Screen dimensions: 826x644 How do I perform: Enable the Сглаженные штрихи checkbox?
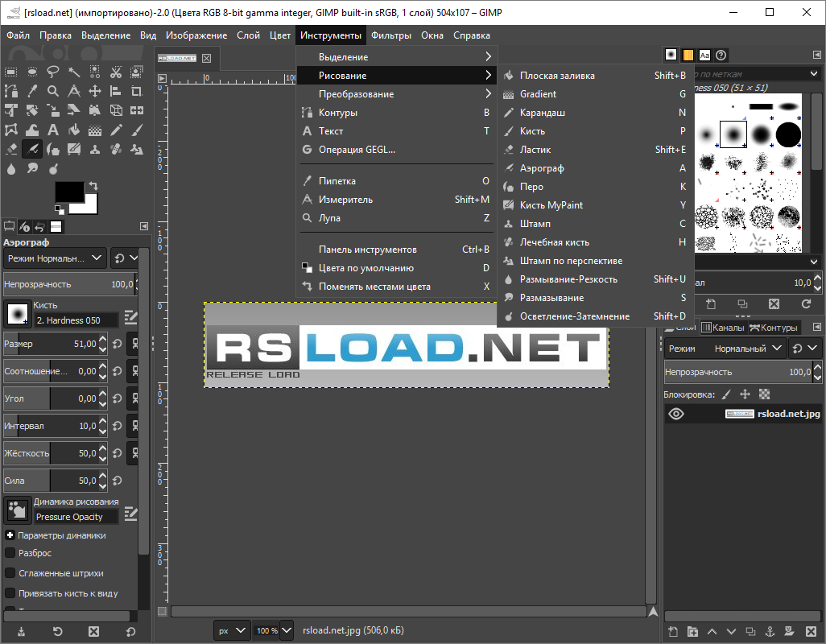(10, 573)
